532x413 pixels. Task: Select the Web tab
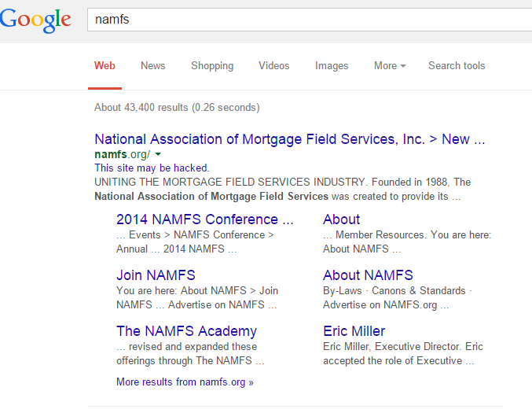[105, 65]
